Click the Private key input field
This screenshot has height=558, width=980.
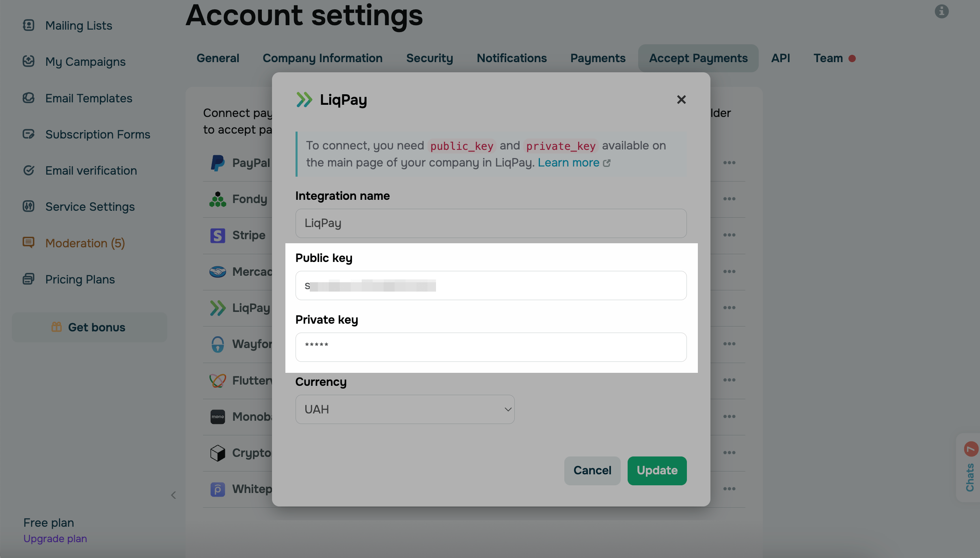point(491,347)
